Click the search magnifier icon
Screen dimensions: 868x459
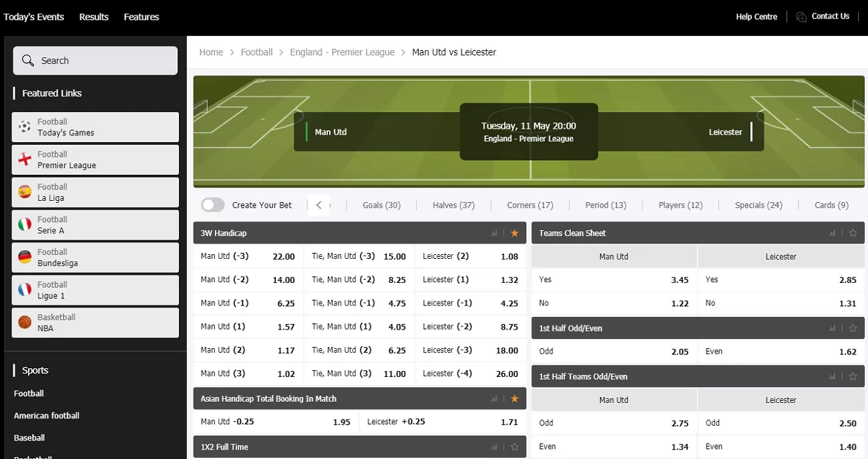[27, 61]
